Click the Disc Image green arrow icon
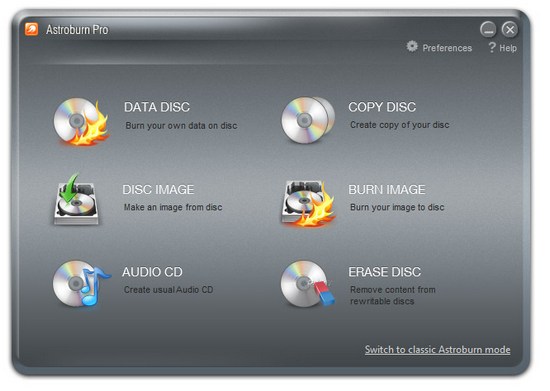Viewport: 550px width, 391px height. [x=76, y=200]
